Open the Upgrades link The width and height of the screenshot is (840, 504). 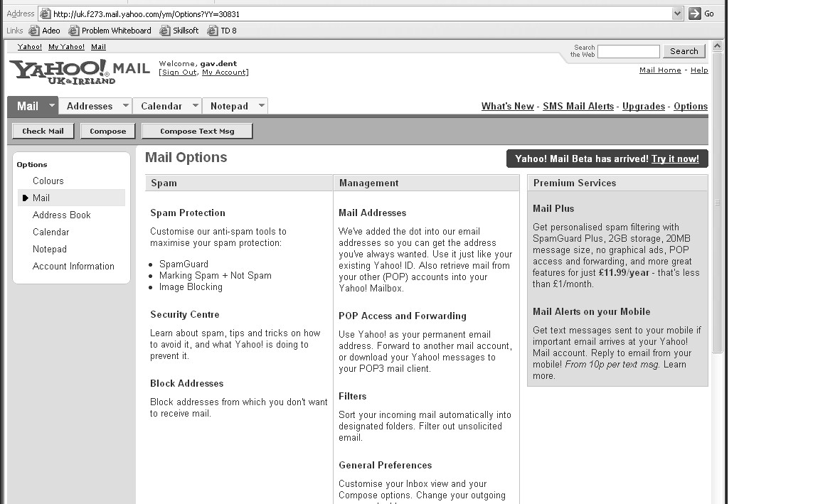[x=644, y=106]
